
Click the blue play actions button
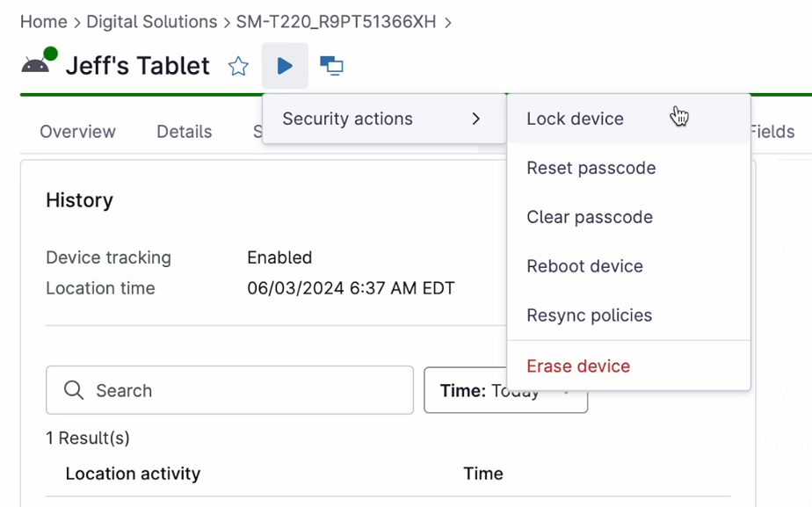[285, 66]
